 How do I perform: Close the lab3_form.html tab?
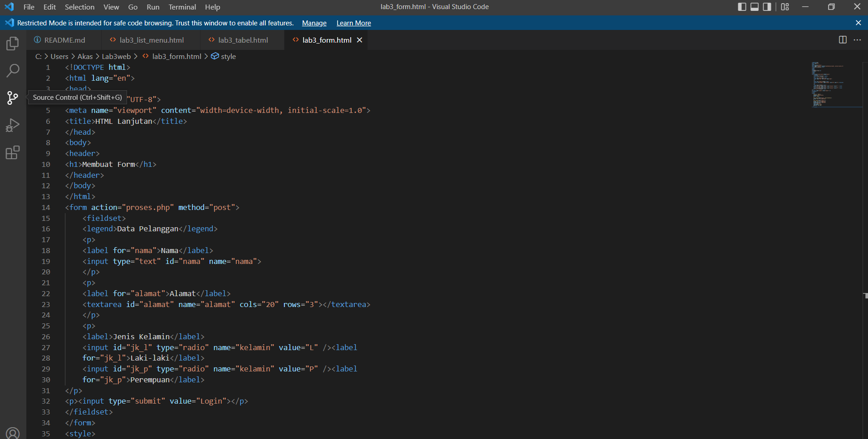pyautogui.click(x=359, y=40)
